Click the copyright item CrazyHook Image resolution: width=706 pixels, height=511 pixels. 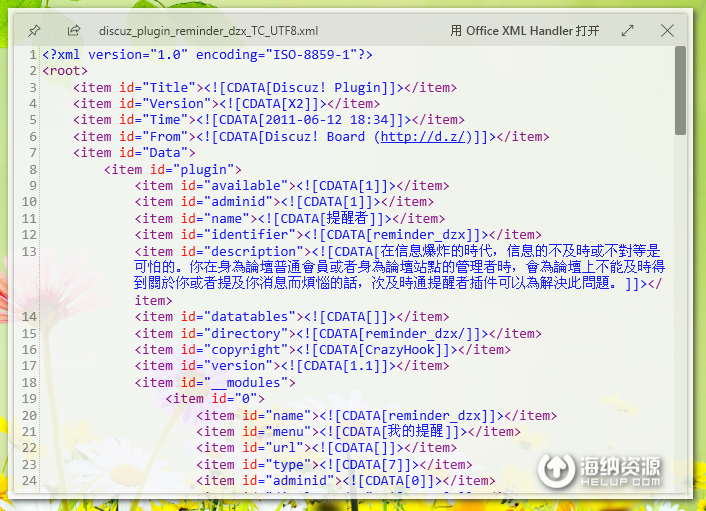tap(322, 350)
